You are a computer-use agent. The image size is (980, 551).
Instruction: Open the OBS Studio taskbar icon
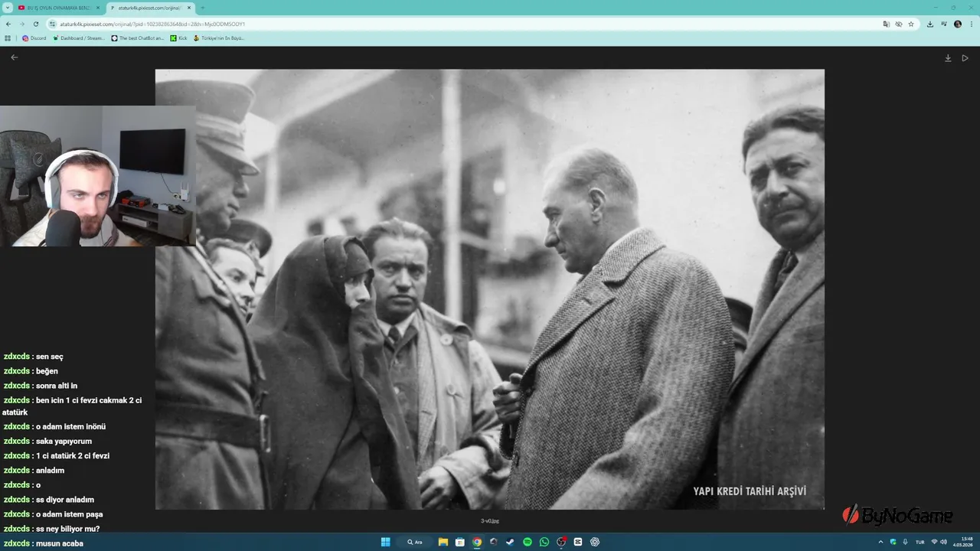561,542
